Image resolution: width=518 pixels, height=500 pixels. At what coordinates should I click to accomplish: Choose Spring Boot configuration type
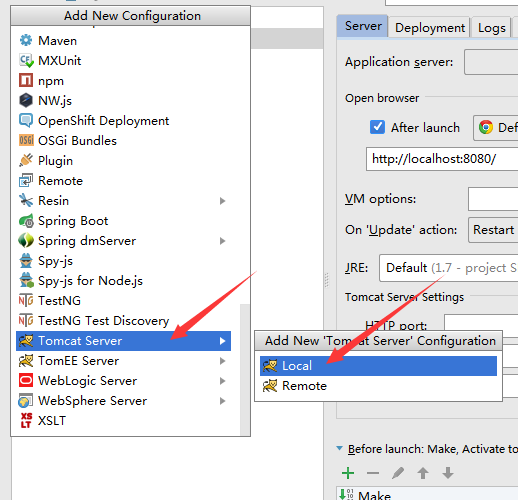[x=123, y=221]
